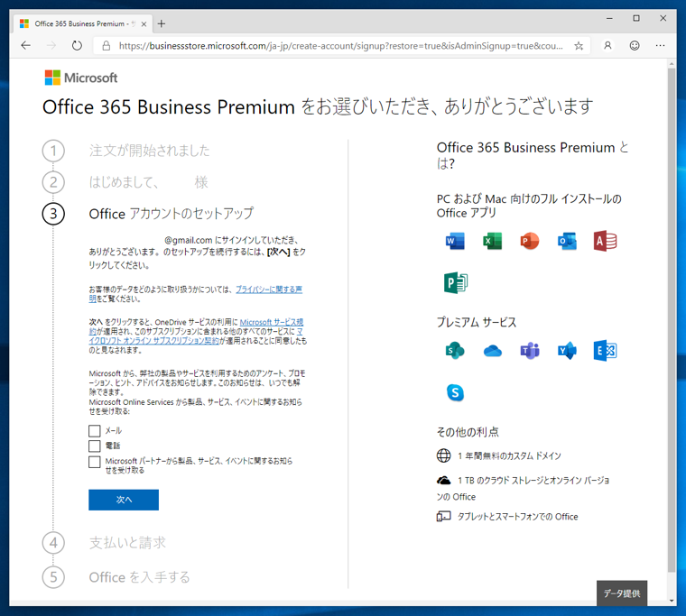This screenshot has height=616, width=686.
Task: Click the PowerPoint app icon
Action: coord(529,242)
